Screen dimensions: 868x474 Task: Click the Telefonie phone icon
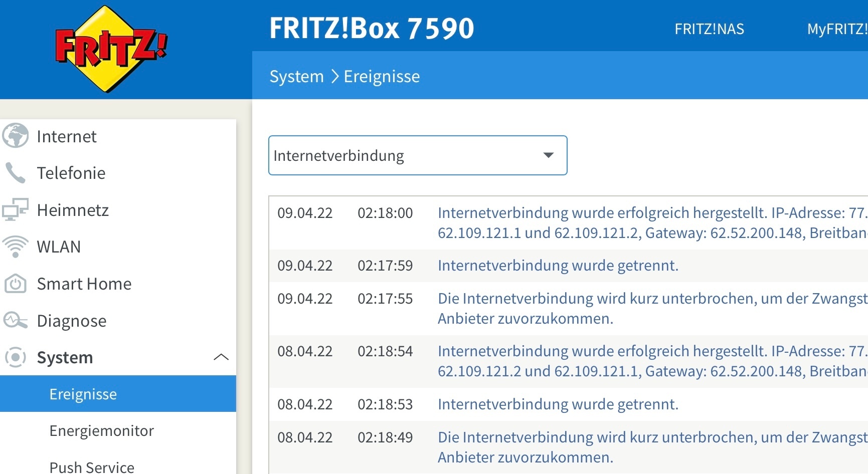16,173
